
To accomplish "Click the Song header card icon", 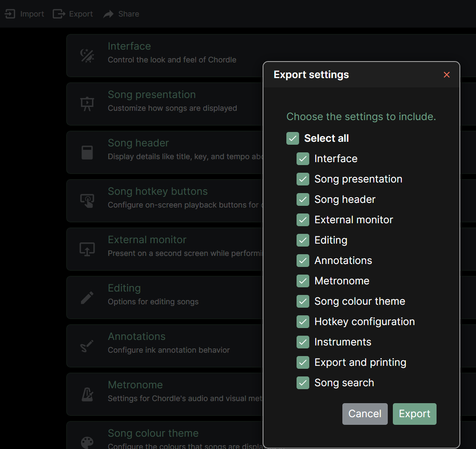I will click(87, 152).
